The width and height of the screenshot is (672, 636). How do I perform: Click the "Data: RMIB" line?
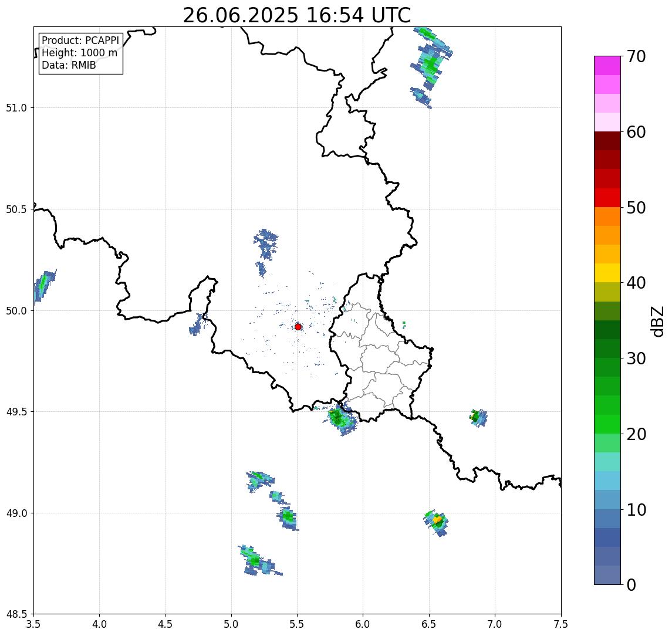click(x=69, y=65)
